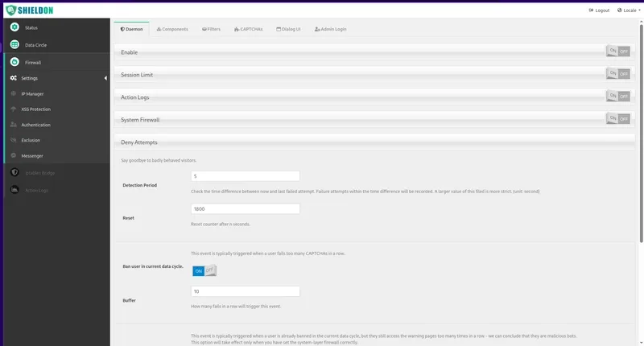Click the 'Detection Period' label
Screen dimensions: 644x346
pos(139,185)
